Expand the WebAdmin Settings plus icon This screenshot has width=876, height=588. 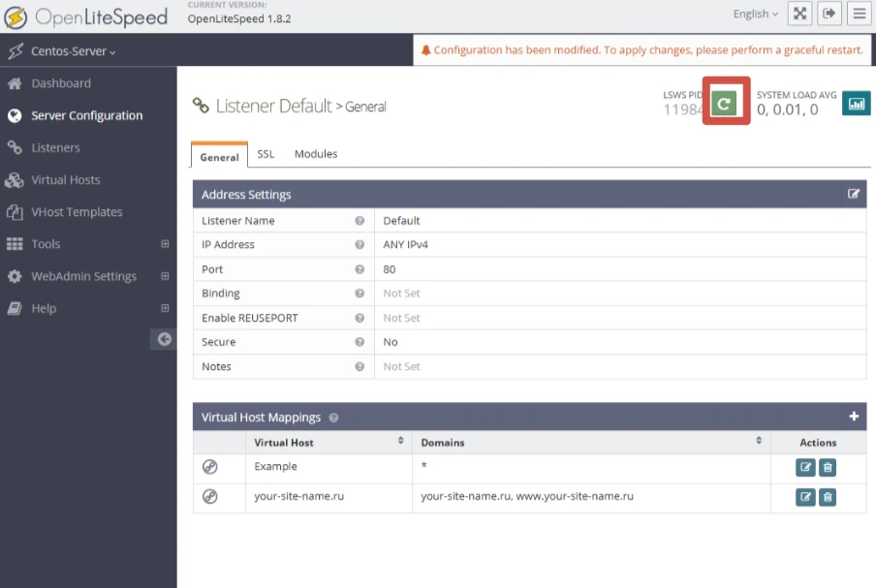point(165,276)
